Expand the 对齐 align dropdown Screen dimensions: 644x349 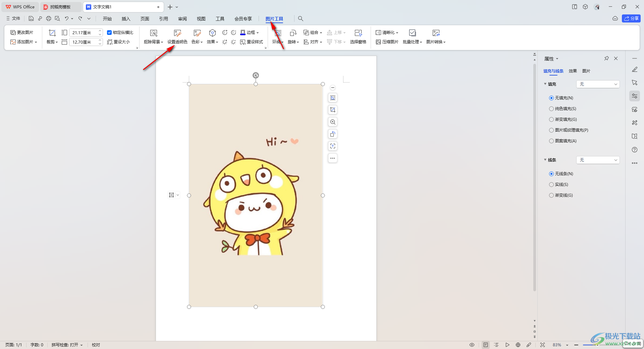click(321, 42)
